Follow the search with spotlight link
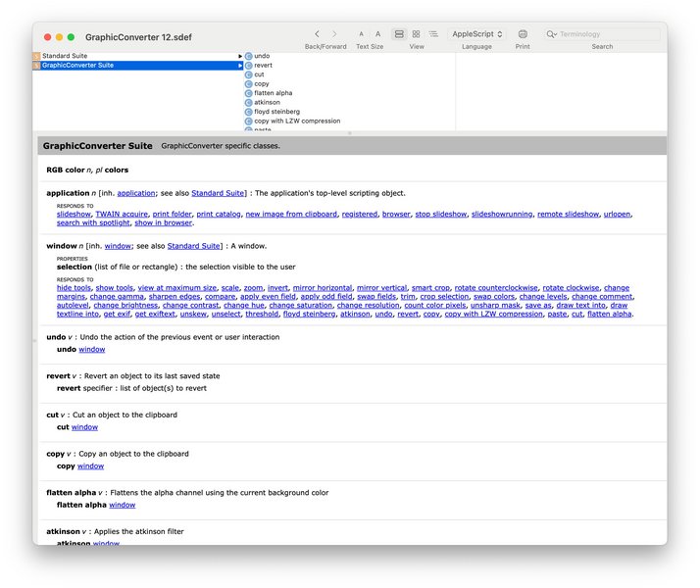Viewport: 700px width, 588px height. pos(93,222)
